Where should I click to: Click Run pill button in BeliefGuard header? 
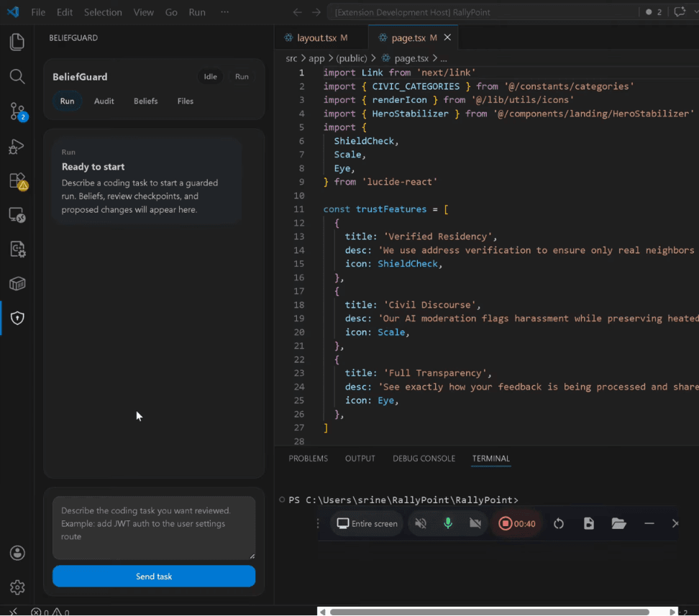coord(242,77)
